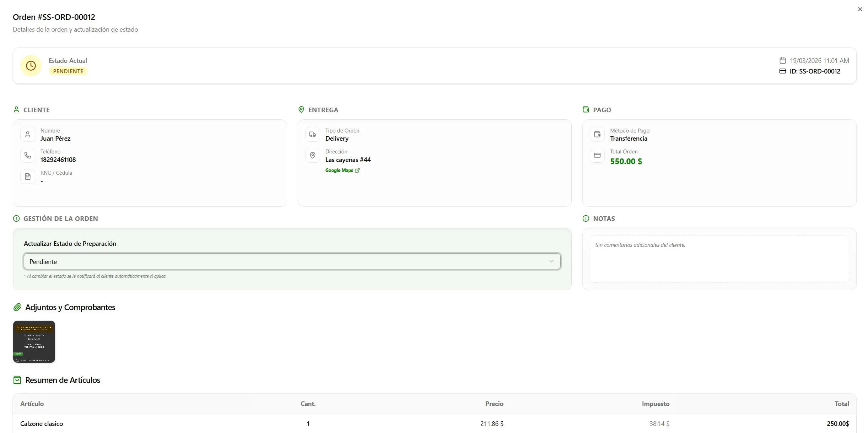Click the alert icon beside Gestión de la Orden

click(16, 218)
